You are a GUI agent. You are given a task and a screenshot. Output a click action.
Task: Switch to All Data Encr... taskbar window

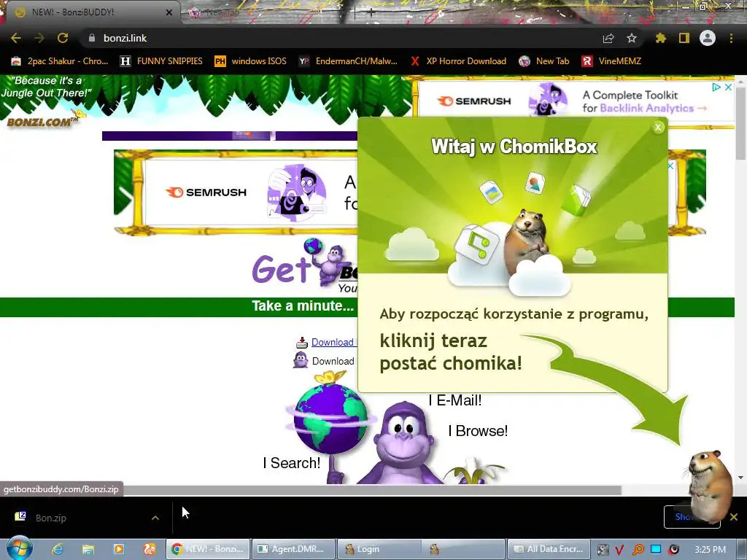click(x=549, y=549)
